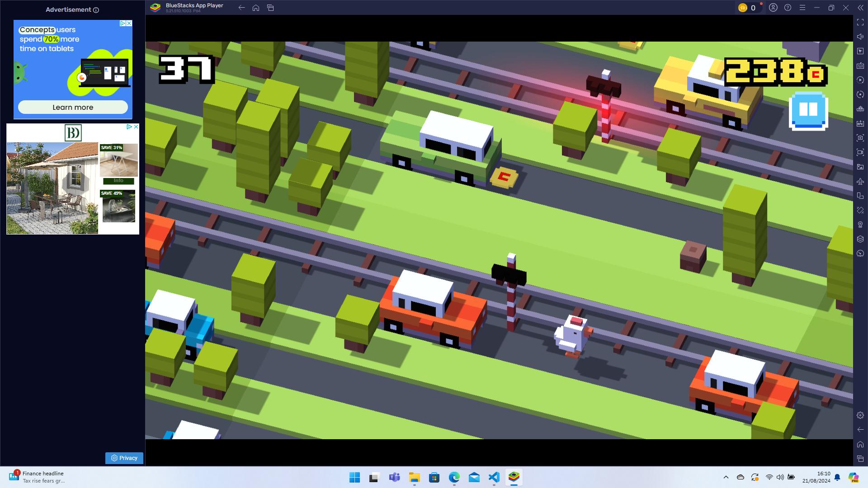Toggle BlueStacks full screen mode

(860, 22)
